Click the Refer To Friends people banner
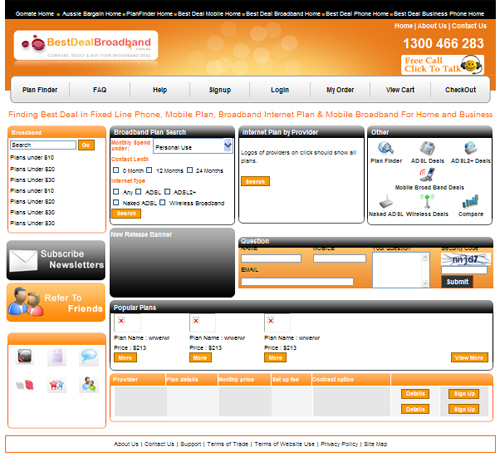The image size is (500, 455). pyautogui.click(x=56, y=303)
